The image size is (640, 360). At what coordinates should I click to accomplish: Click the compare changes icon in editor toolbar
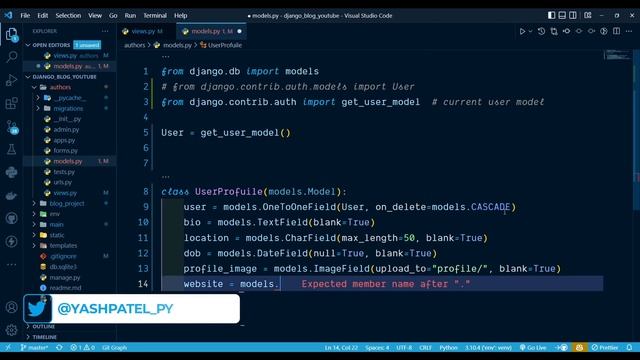pyautogui.click(x=554, y=31)
